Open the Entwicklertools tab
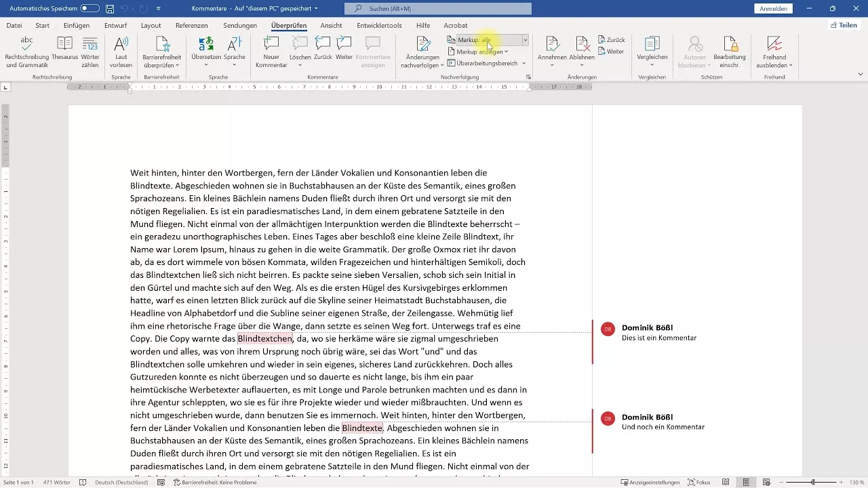The width and height of the screenshot is (868, 488). coord(379,25)
